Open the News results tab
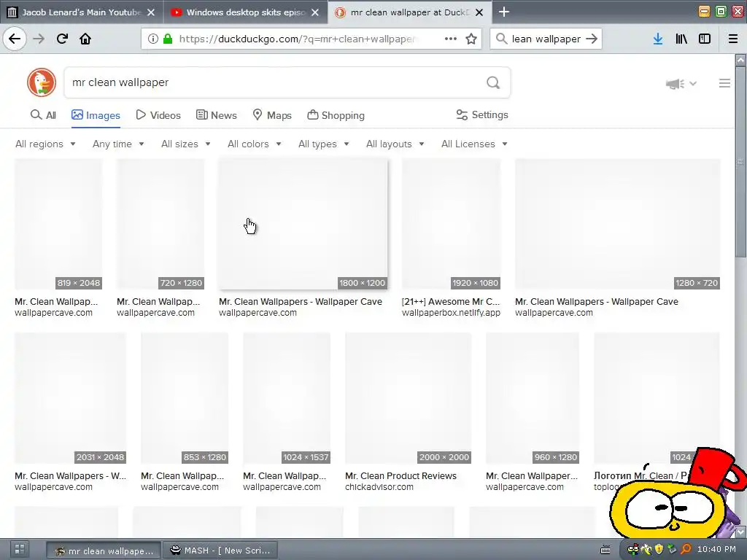The width and height of the screenshot is (747, 560). click(x=216, y=114)
